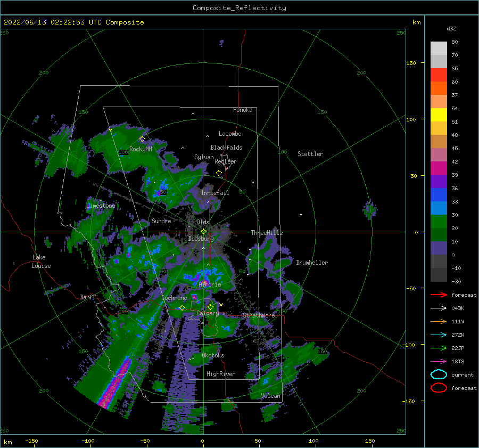Click the Lacombe town label
479x448 pixels.
pos(230,134)
